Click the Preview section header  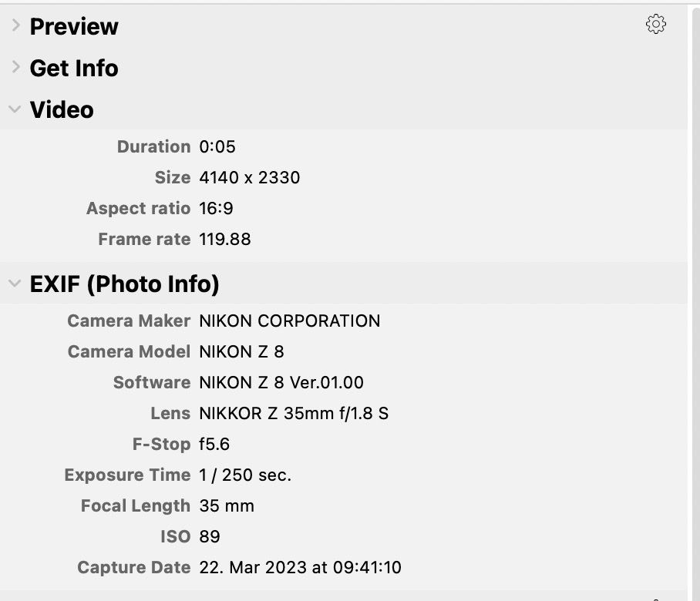click(73, 26)
